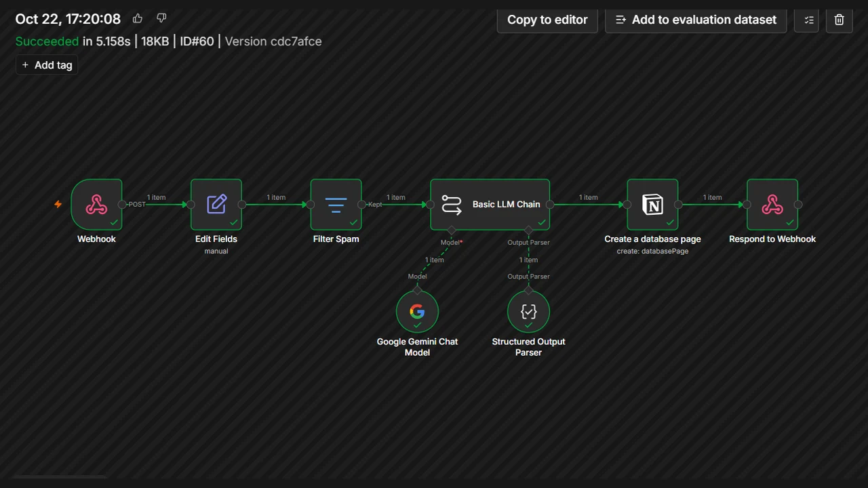Click the create: databasePage subtitle

click(x=652, y=251)
